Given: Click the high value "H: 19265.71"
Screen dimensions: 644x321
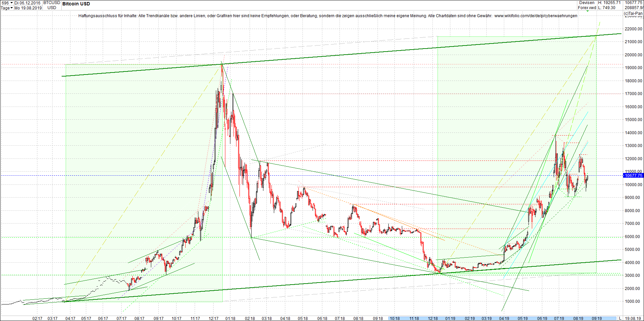Looking at the screenshot, I should (608, 2).
